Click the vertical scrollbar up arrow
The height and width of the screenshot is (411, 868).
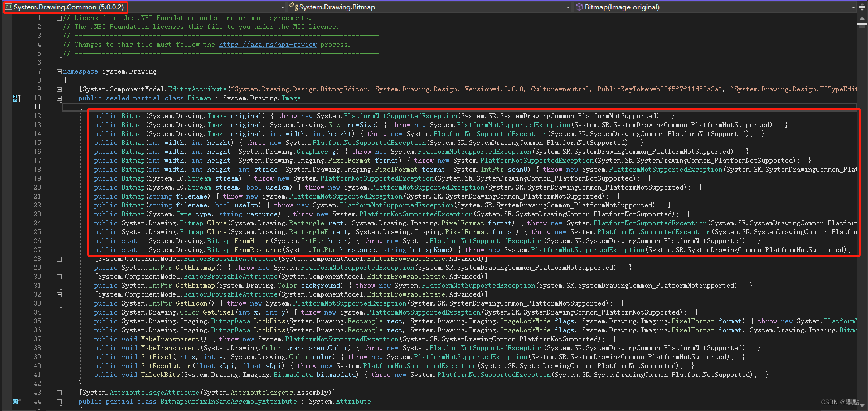(x=862, y=17)
